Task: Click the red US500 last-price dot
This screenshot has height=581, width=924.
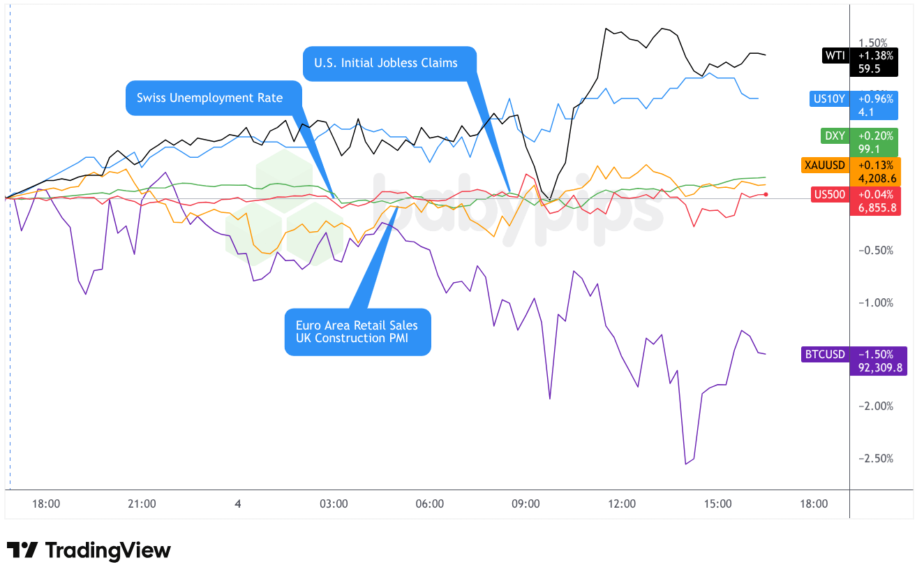Action: click(x=766, y=194)
